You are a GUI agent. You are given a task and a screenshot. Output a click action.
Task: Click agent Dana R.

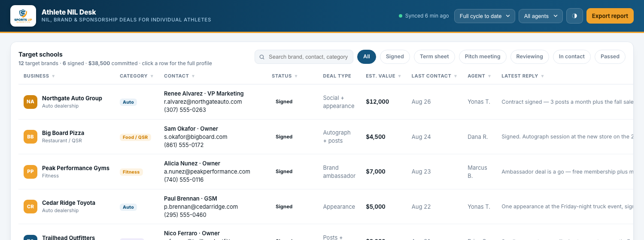478,137
